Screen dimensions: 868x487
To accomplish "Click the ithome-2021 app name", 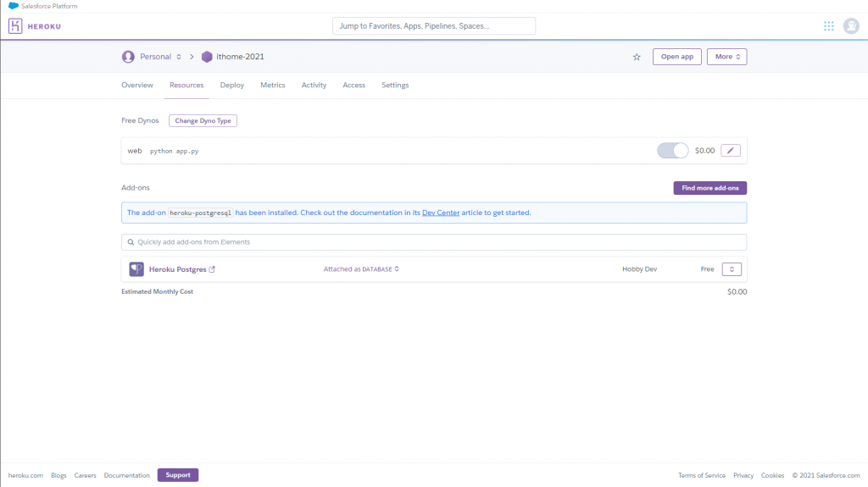I will coord(240,57).
